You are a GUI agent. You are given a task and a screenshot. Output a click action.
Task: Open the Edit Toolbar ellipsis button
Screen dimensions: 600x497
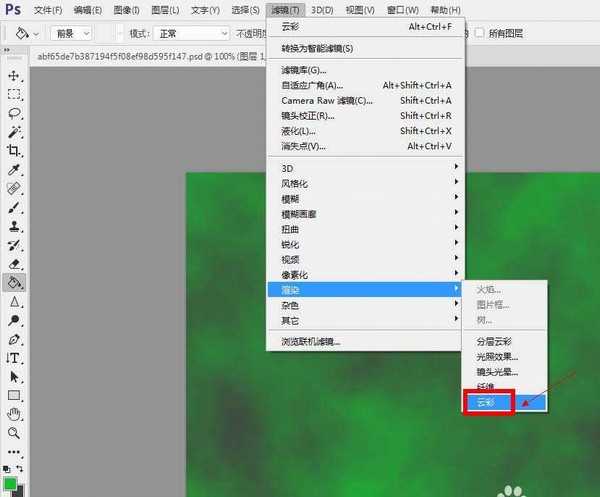14,452
